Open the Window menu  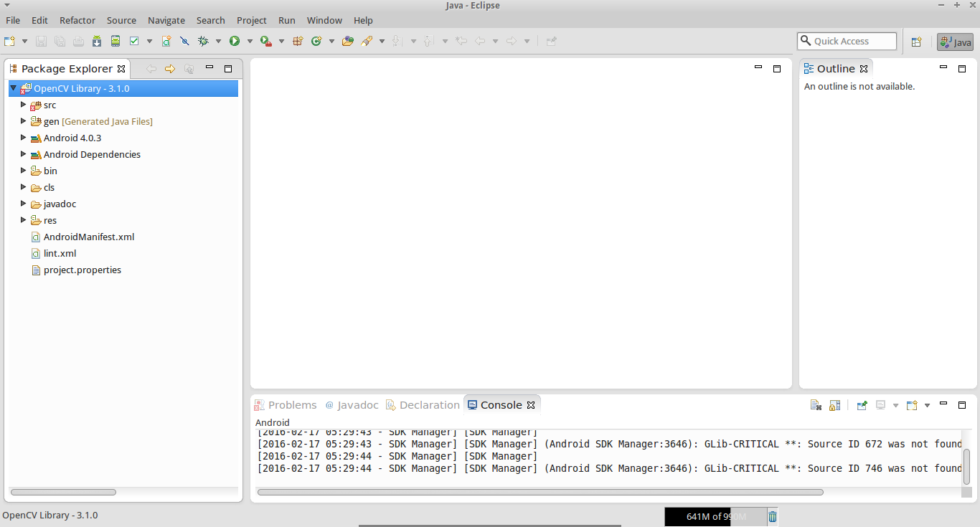pos(324,20)
